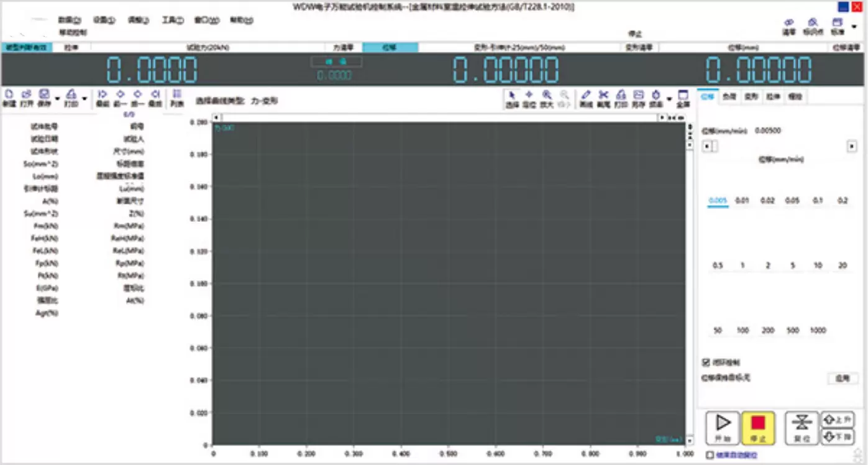Check the auto-save results option at bottom
Screen dimensions: 868x465
click(x=710, y=455)
